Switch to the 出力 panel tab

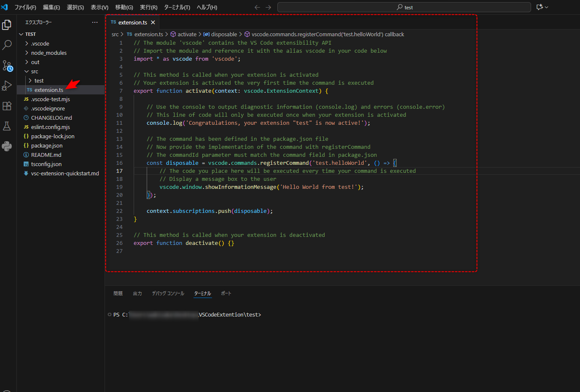tap(137, 293)
